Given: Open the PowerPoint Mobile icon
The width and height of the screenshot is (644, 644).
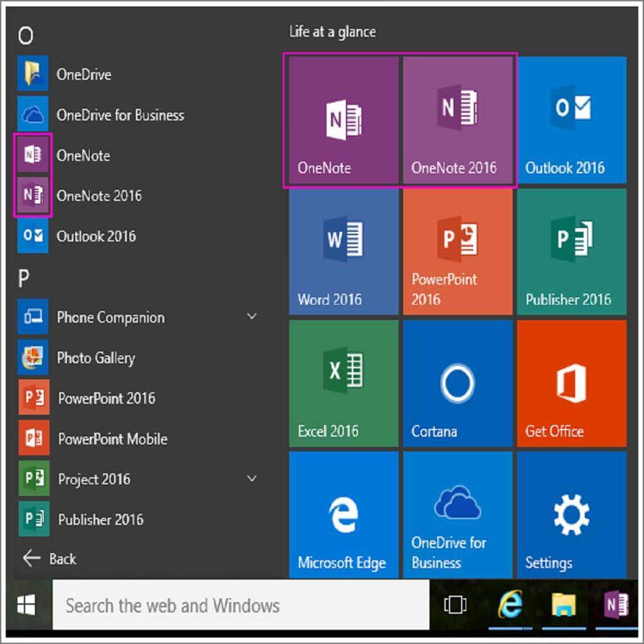Looking at the screenshot, I should [33, 438].
